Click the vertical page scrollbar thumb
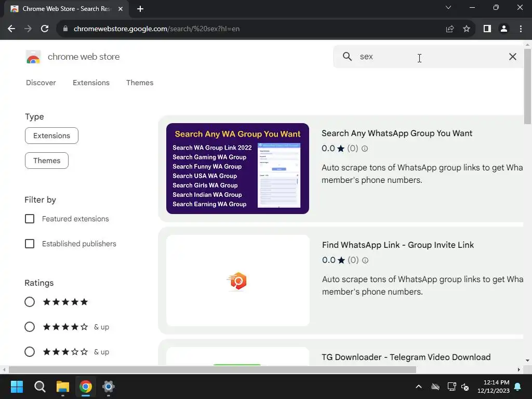 [x=528, y=87]
